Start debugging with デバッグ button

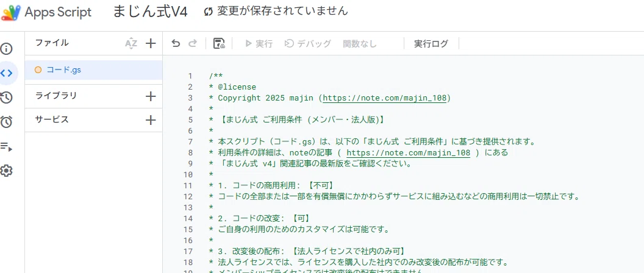[x=308, y=43]
